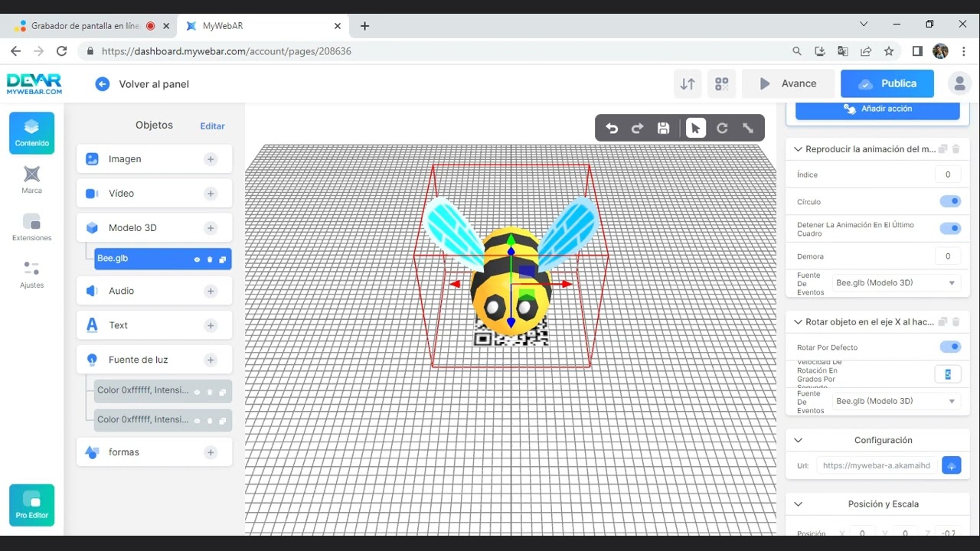Click the back arrow next to Volver al panel
Image resolution: width=980 pixels, height=551 pixels.
click(103, 84)
